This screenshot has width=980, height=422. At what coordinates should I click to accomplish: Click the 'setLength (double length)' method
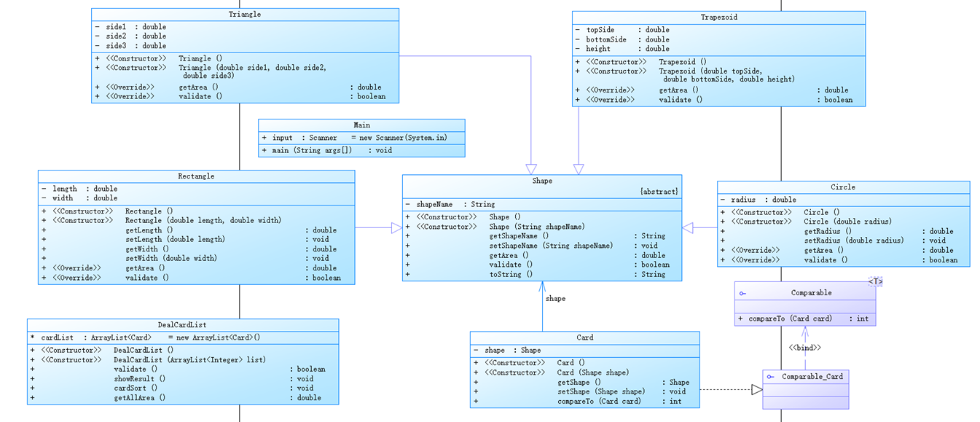point(185,239)
